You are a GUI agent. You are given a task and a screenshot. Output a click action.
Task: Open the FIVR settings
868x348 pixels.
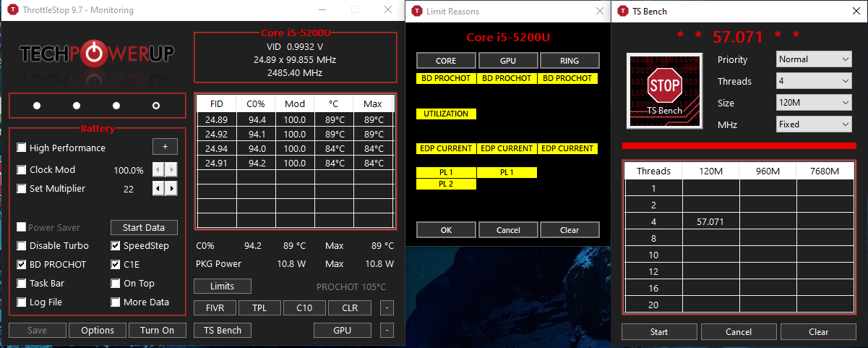click(x=215, y=308)
